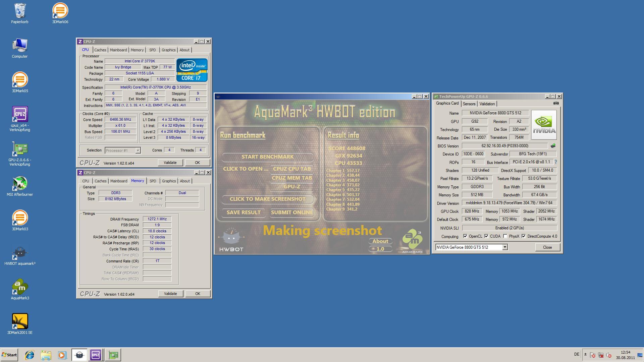Click OK in the top CPU-Z window
Screen dimensions: 644x362
[197, 163]
